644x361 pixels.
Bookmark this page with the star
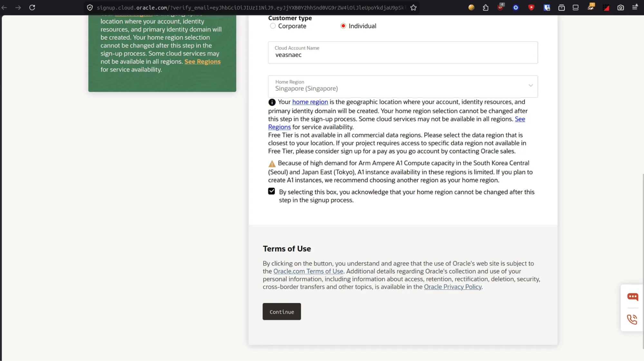pos(414,7)
